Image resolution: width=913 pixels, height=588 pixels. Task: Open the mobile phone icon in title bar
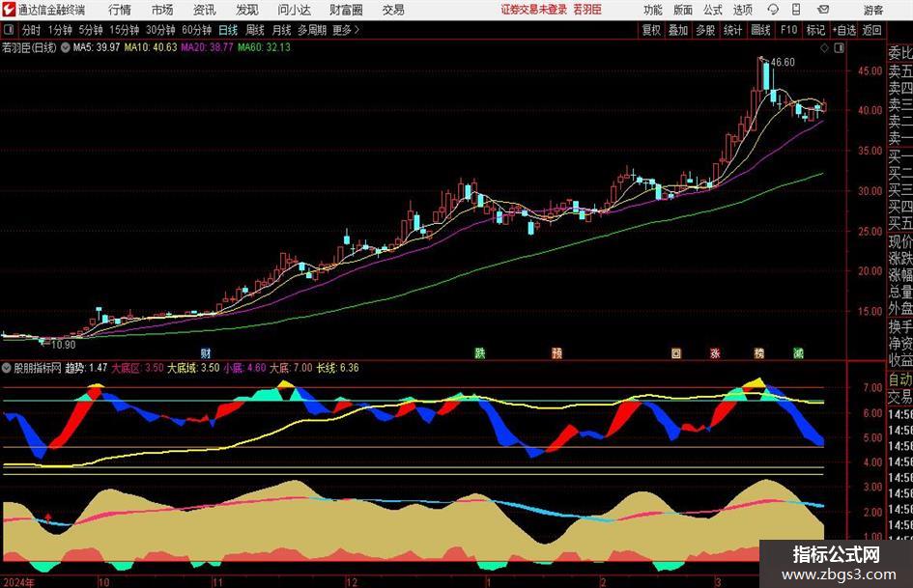pos(796,10)
